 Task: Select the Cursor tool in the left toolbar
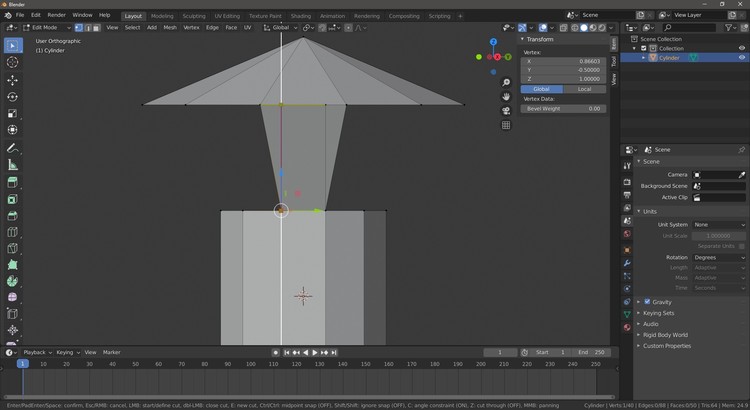pos(13,62)
